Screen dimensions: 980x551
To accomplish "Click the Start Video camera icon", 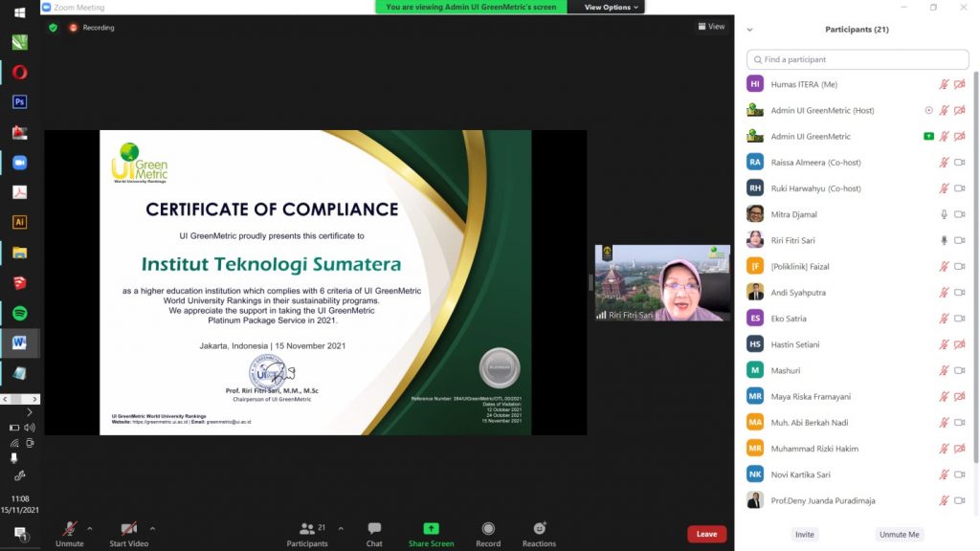I will click(x=129, y=528).
